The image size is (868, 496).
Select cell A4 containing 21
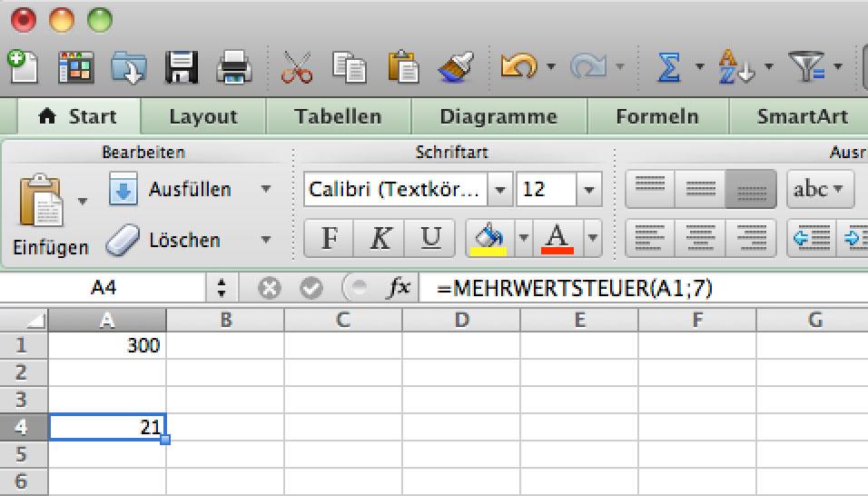(107, 427)
